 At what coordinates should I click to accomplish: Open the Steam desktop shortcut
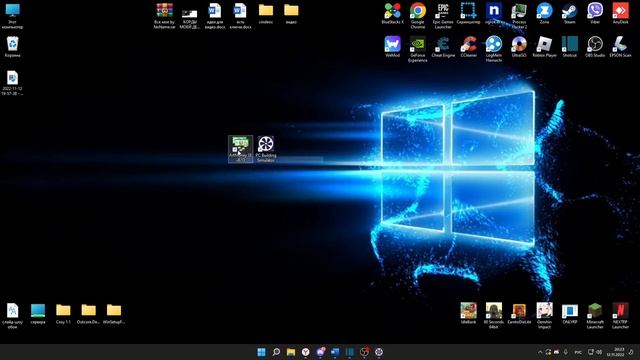[x=569, y=14]
